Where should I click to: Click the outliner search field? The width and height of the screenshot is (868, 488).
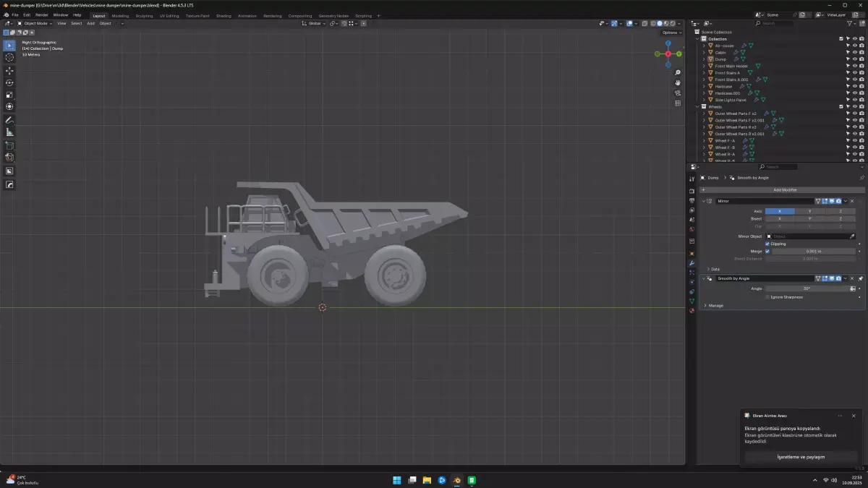point(775,23)
